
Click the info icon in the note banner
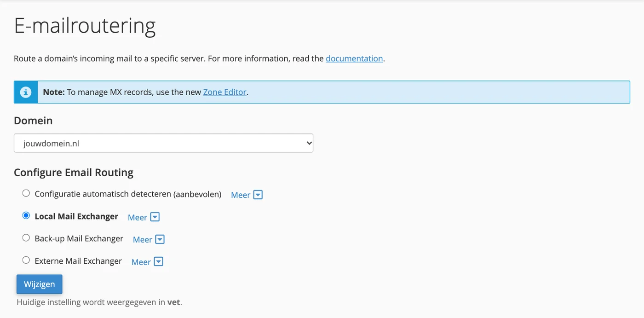pyautogui.click(x=25, y=92)
